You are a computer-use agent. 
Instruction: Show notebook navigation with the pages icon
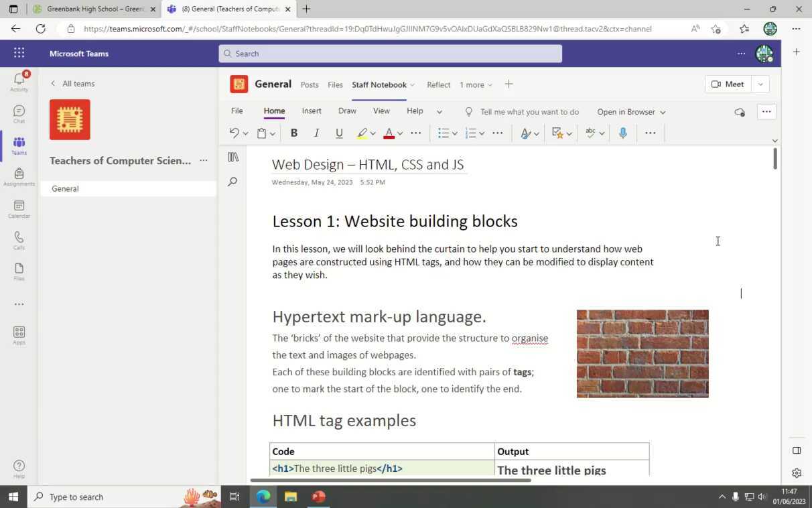(x=232, y=157)
